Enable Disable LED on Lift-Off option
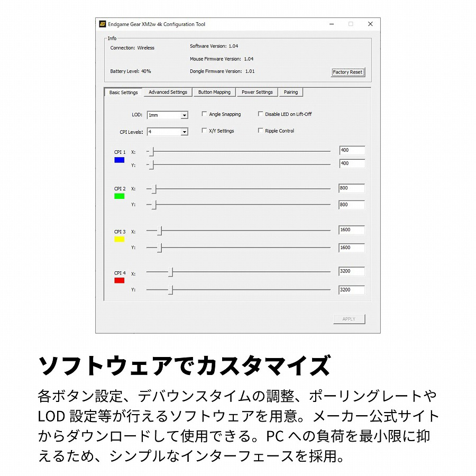 (x=260, y=114)
